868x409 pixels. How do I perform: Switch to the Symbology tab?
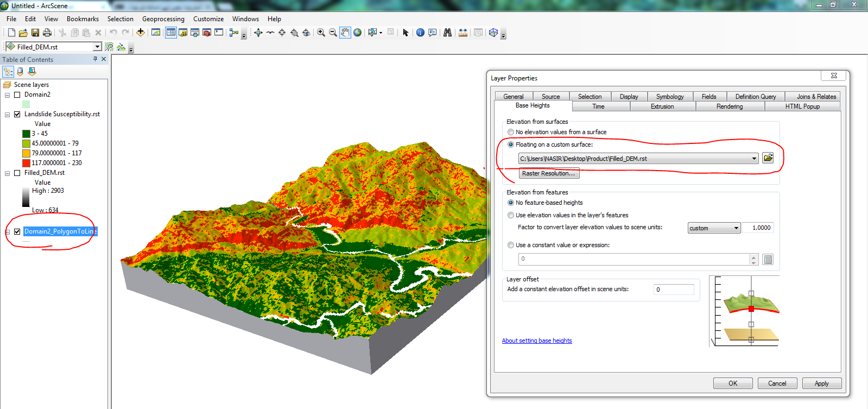pos(670,96)
